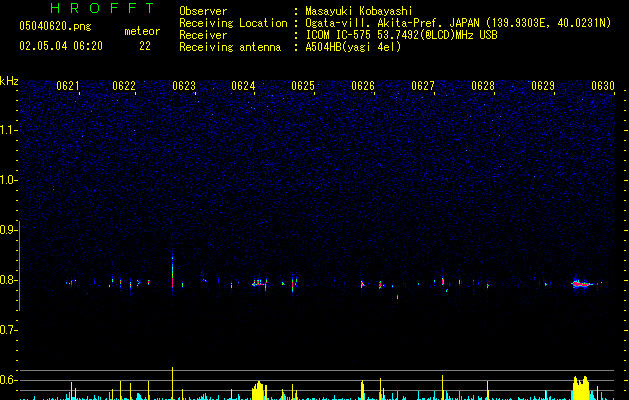Screen dimensions: 629x400
Task: Click the 0.6 kHz axis label
Action: (x=8, y=380)
